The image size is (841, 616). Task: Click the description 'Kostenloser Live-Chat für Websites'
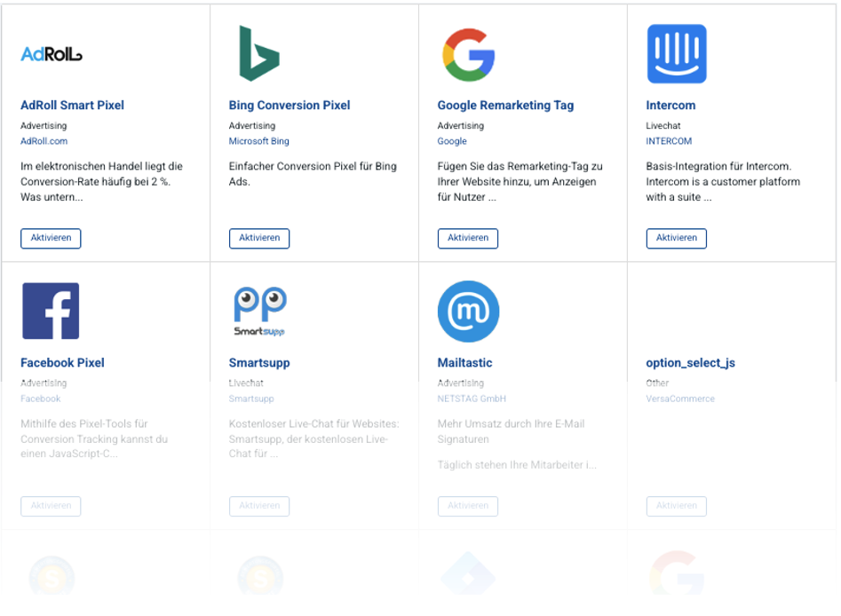coord(314,438)
